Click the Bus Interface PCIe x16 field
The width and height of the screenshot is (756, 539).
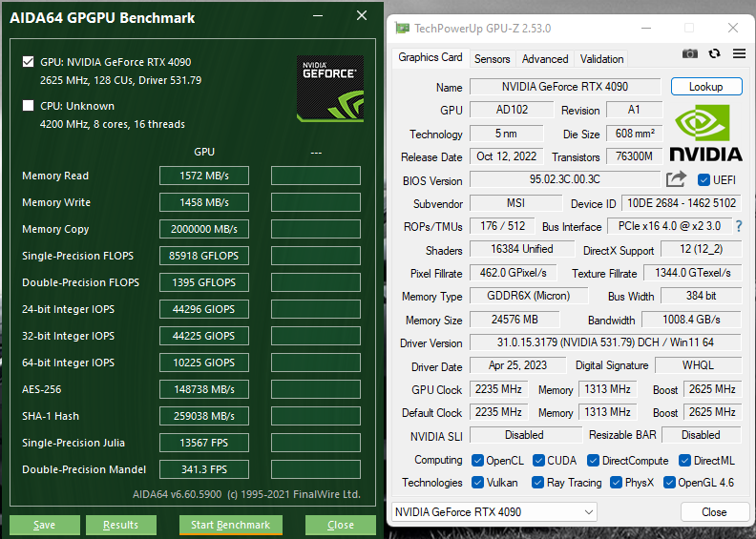coord(669,226)
